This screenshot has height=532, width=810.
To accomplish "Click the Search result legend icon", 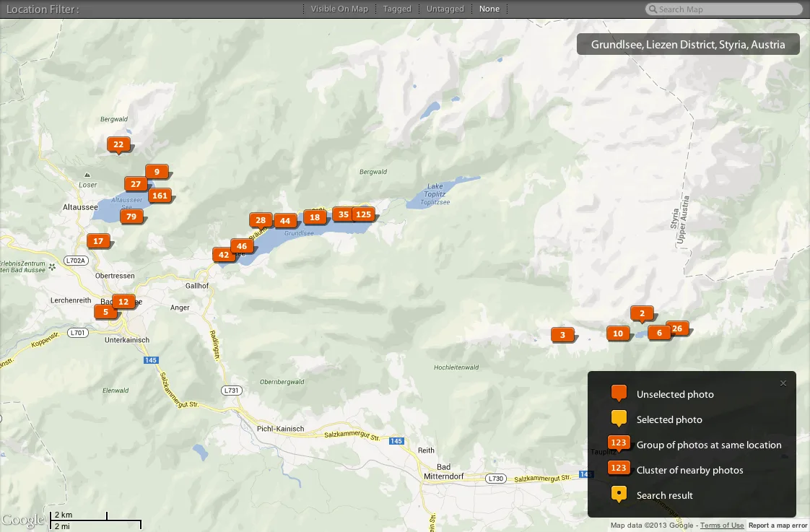I will [x=619, y=494].
